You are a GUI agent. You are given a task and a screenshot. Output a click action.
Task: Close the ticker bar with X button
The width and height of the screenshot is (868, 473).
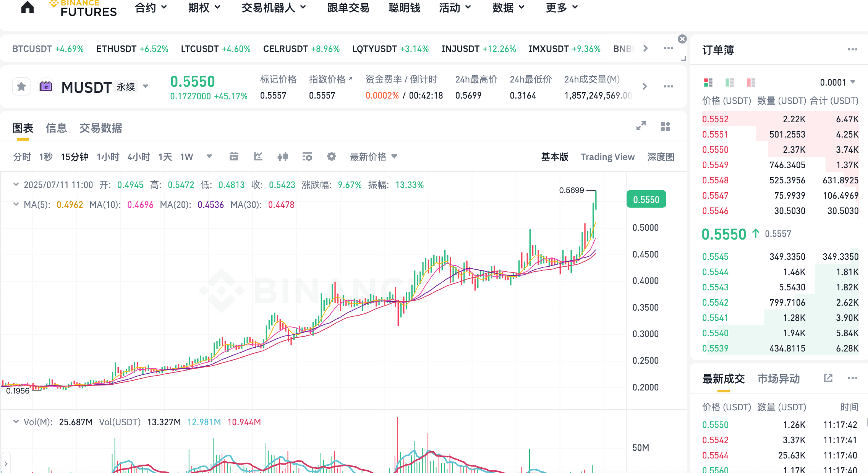682,39
